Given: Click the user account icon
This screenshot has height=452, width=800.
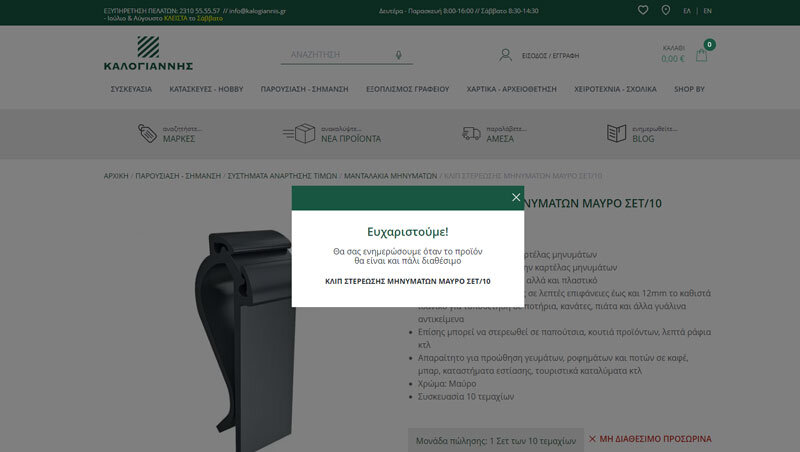Looking at the screenshot, I should (x=506, y=55).
